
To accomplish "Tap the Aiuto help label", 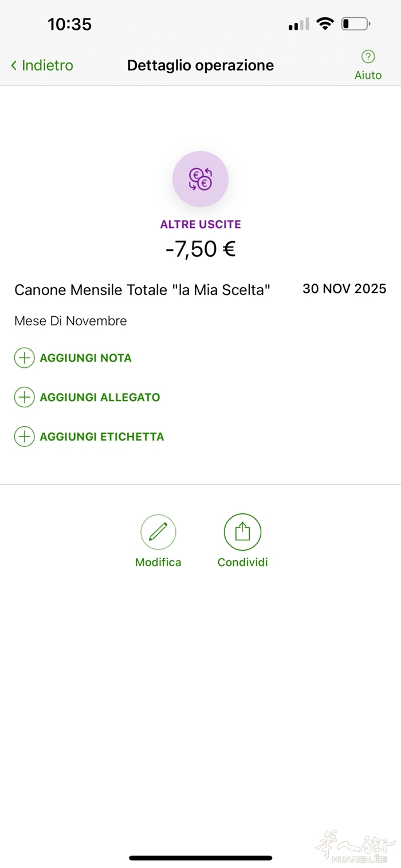I will click(368, 75).
